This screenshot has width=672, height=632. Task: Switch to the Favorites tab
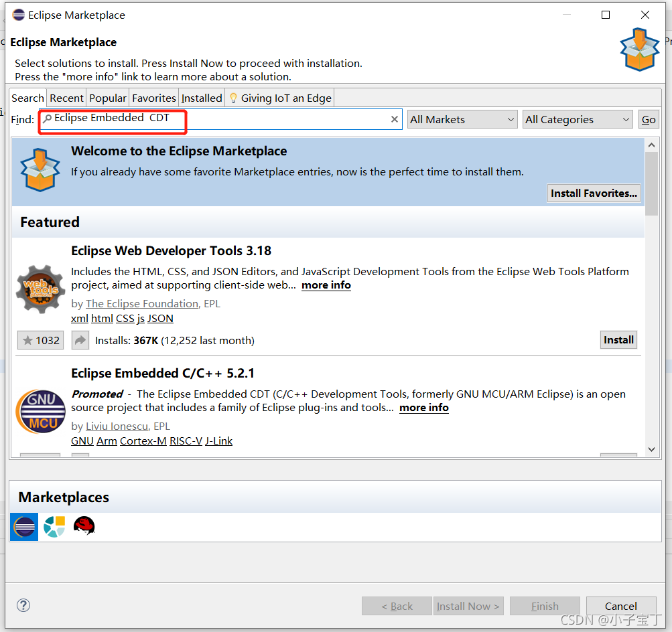point(154,98)
